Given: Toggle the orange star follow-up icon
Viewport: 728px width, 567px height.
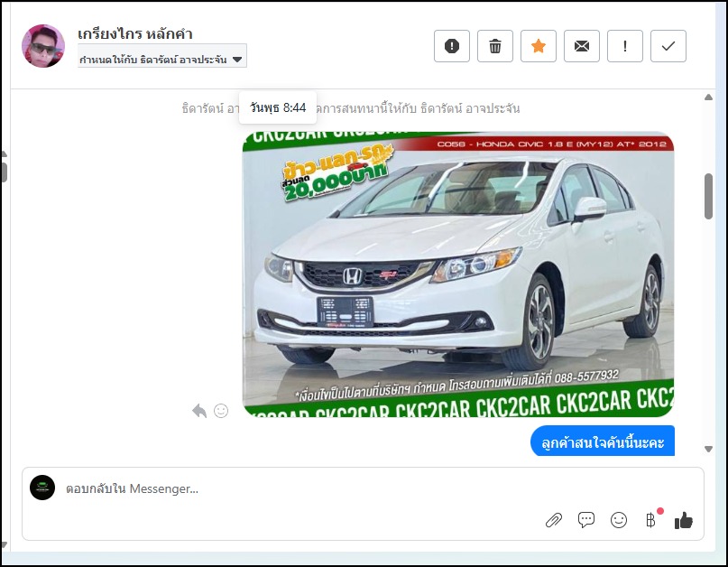Looking at the screenshot, I should [x=539, y=46].
